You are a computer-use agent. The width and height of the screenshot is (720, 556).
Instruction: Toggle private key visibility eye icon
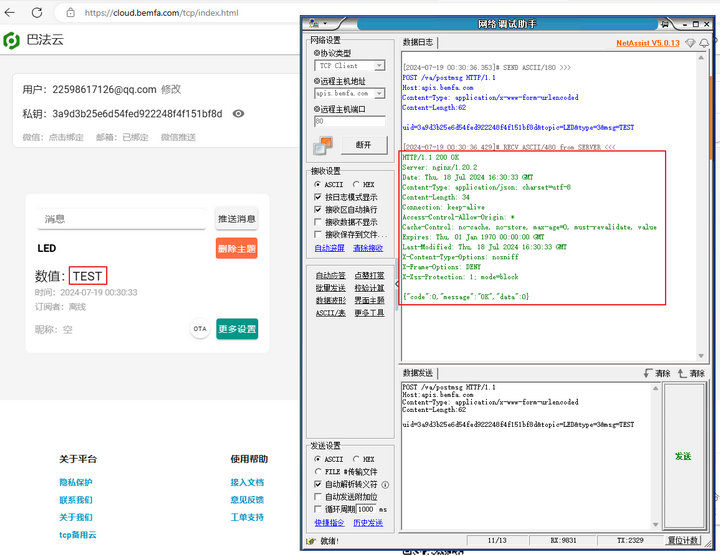(238, 114)
